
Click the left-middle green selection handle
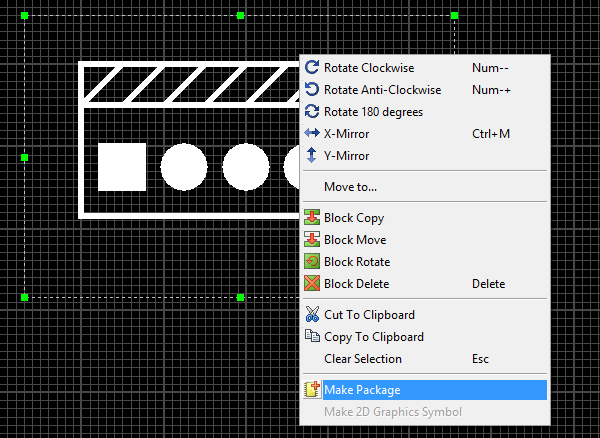click(x=24, y=157)
